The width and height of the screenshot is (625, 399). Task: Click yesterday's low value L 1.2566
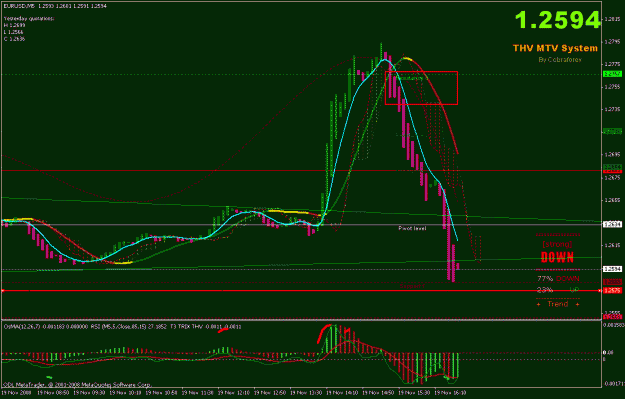(14, 32)
